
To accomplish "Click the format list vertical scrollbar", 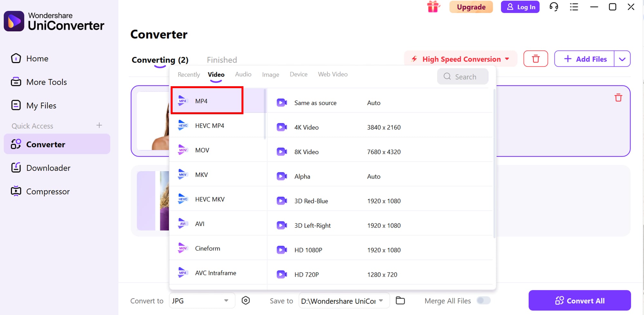I will [265, 114].
